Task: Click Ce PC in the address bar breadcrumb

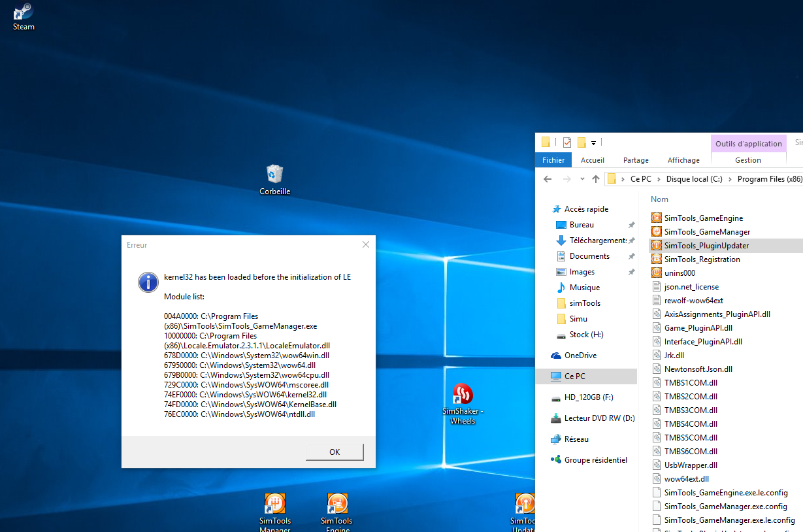Action: tap(640, 179)
